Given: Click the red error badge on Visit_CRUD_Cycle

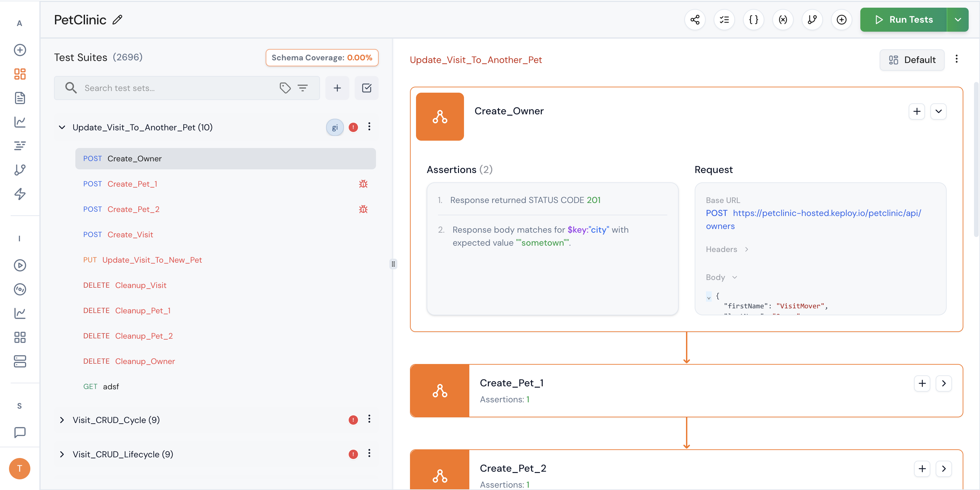Looking at the screenshot, I should pyautogui.click(x=353, y=420).
